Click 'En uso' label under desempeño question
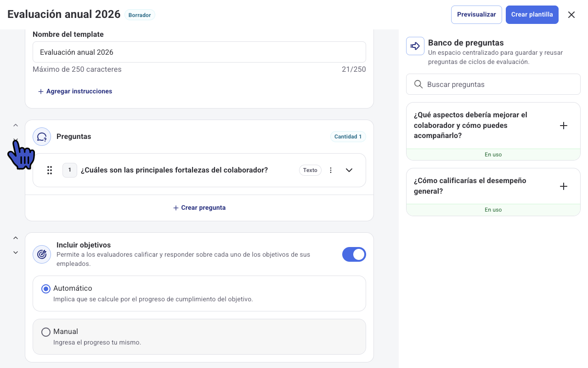The width and height of the screenshot is (588, 368). [x=493, y=210]
